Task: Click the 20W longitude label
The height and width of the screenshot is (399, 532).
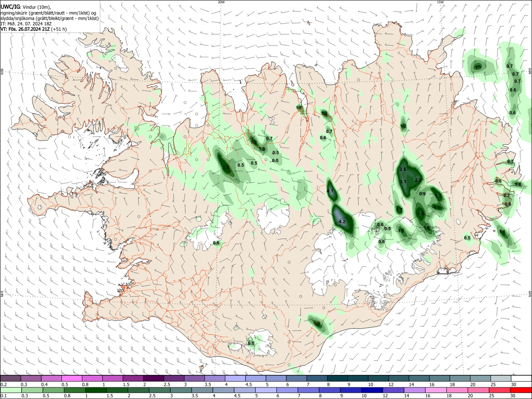Action: pos(221,2)
